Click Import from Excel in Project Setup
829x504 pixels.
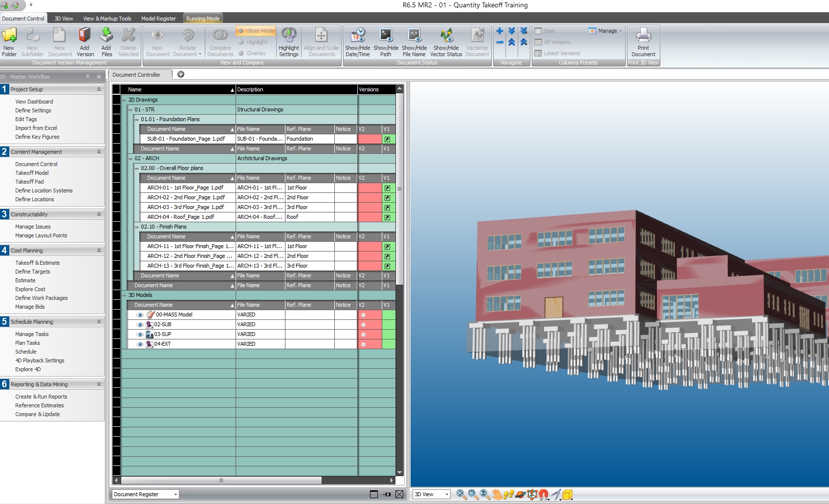(36, 128)
